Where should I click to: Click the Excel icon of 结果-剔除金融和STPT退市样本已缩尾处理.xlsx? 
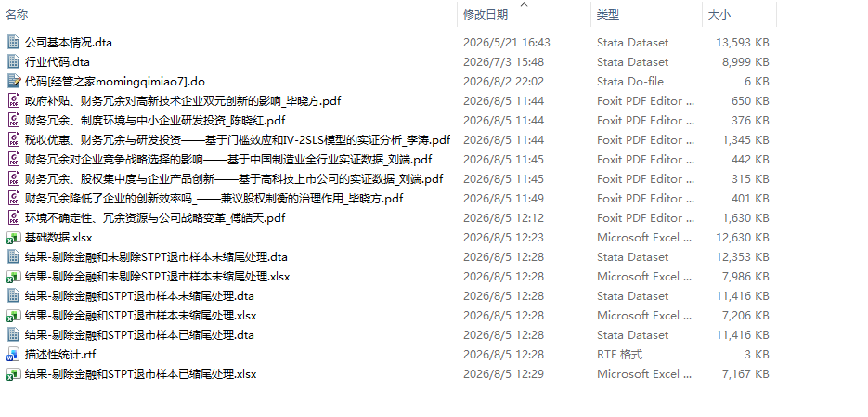(x=14, y=373)
